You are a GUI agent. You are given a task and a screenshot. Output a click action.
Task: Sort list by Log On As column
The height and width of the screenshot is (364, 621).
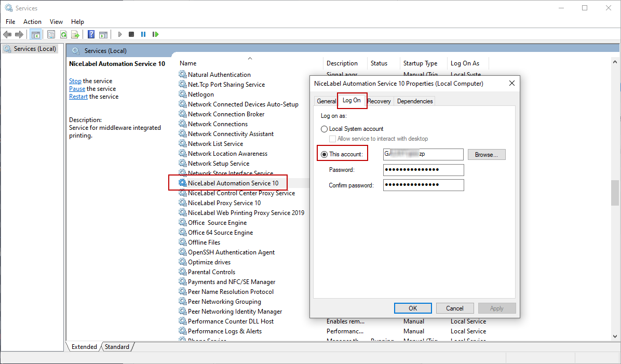tap(465, 63)
